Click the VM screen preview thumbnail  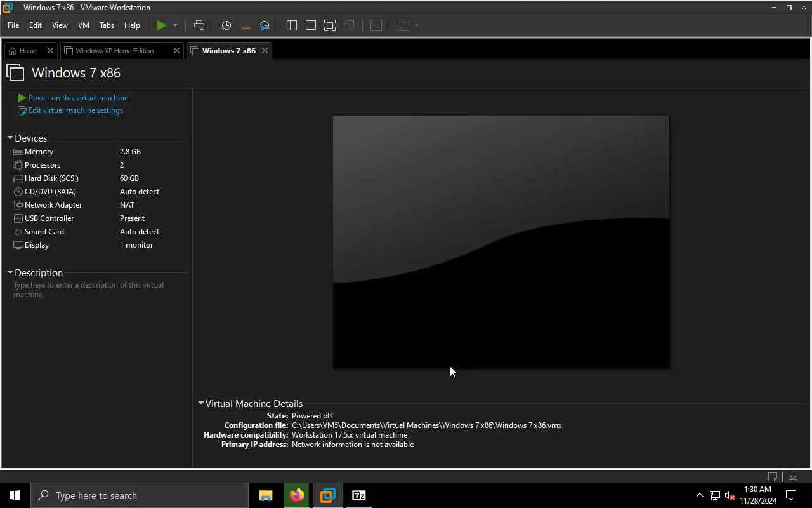coord(501,242)
